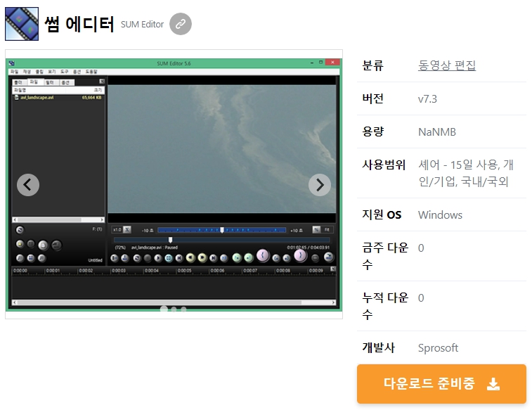Show the previous screenshot with left arrow

(28, 185)
